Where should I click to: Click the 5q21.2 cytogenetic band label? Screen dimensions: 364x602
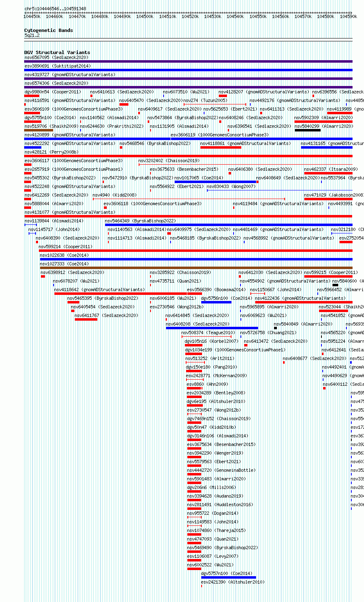pos(32,36)
